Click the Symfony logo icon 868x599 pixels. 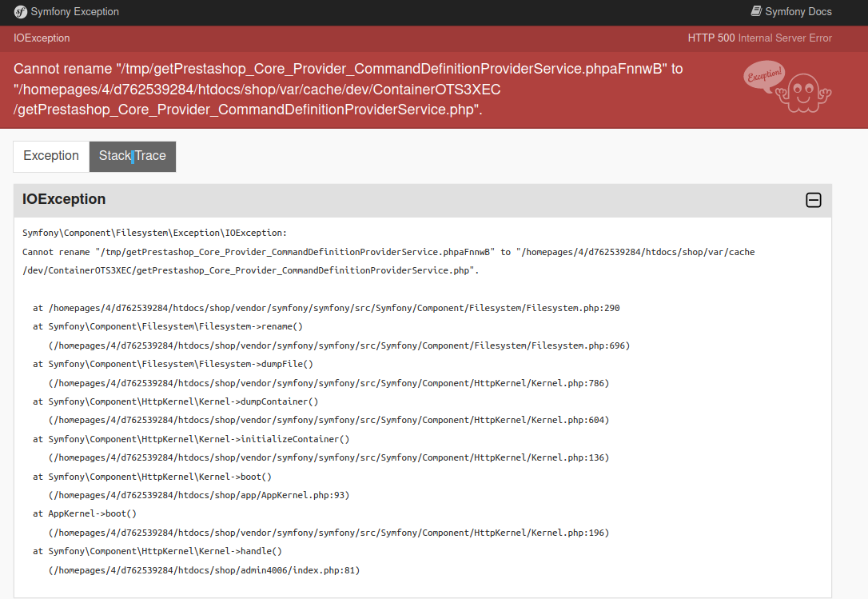click(21, 12)
